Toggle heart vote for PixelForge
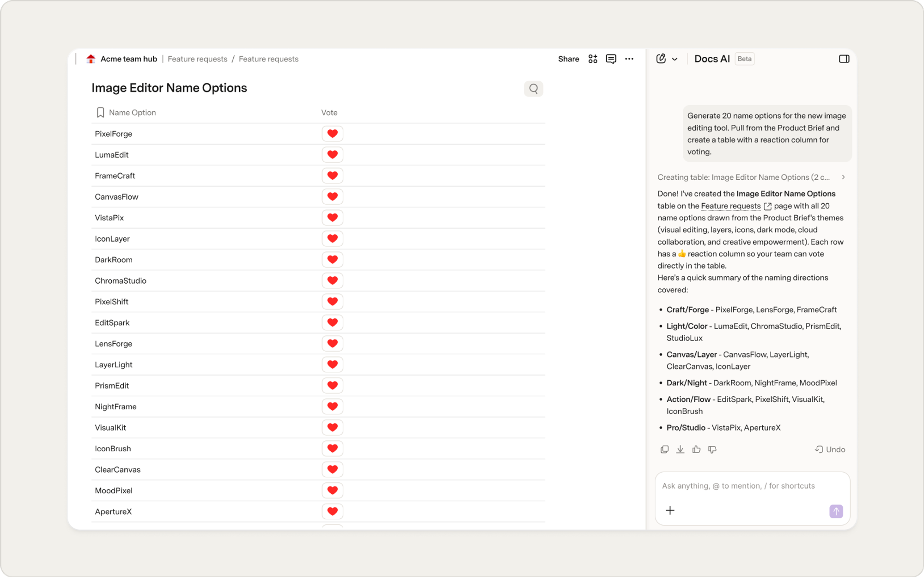 332,134
